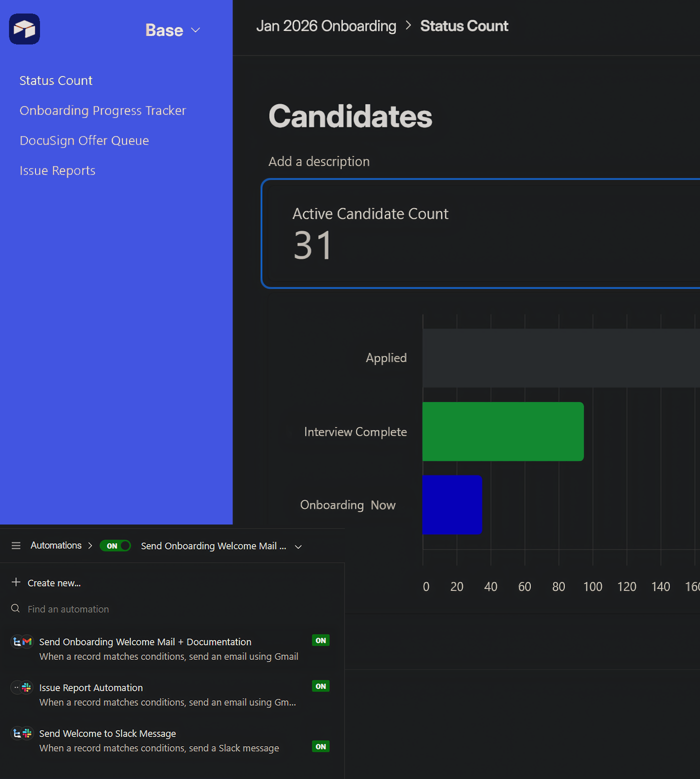Click the Find an automation search field

pyautogui.click(x=68, y=608)
